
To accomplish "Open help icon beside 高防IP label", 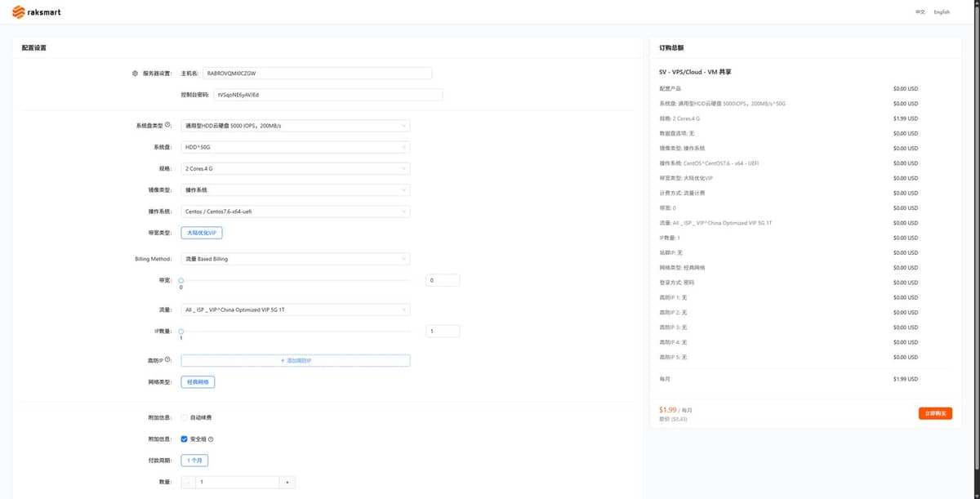I will [167, 359].
